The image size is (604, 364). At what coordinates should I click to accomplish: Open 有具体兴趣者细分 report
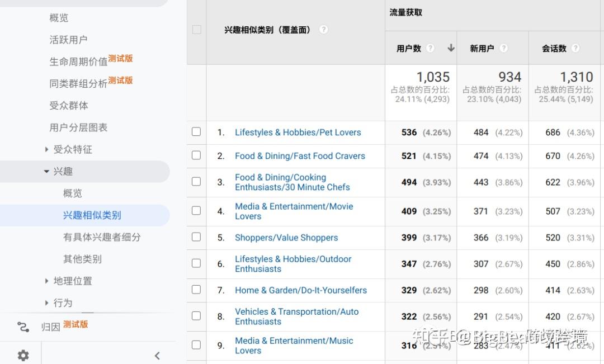(x=102, y=237)
